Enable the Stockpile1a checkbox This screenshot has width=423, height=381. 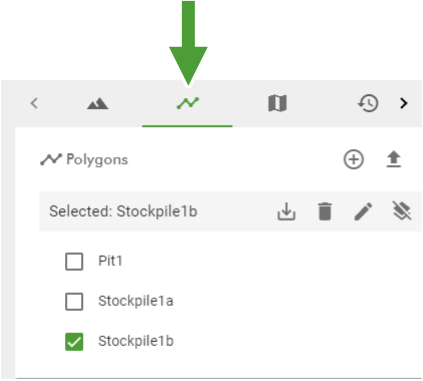coord(74,302)
